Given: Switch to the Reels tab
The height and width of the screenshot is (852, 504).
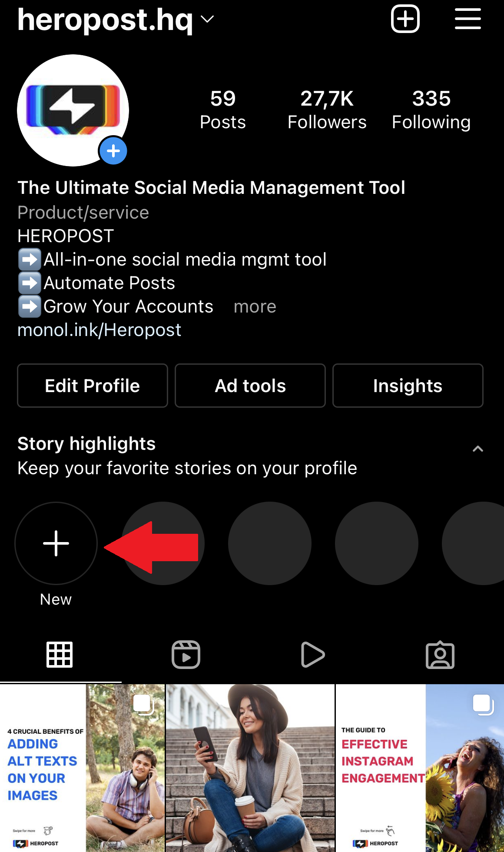Looking at the screenshot, I should (x=186, y=654).
